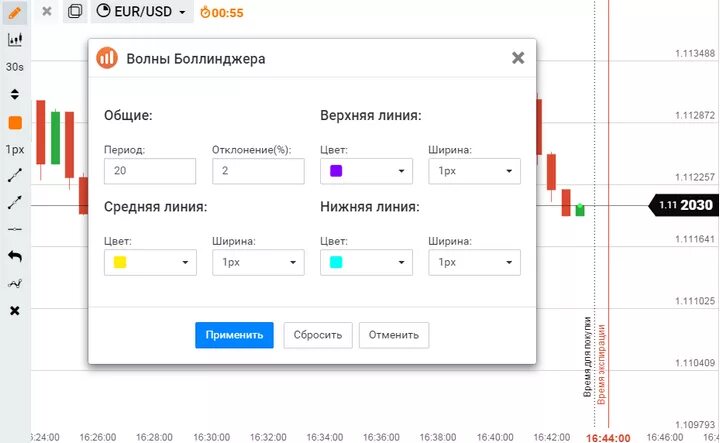Change the 30s timeframe setting
This screenshot has width=720, height=443.
coord(15,67)
